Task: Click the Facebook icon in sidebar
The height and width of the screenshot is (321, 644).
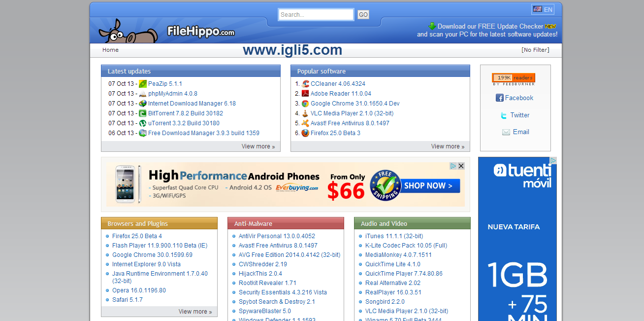Action: [x=499, y=98]
